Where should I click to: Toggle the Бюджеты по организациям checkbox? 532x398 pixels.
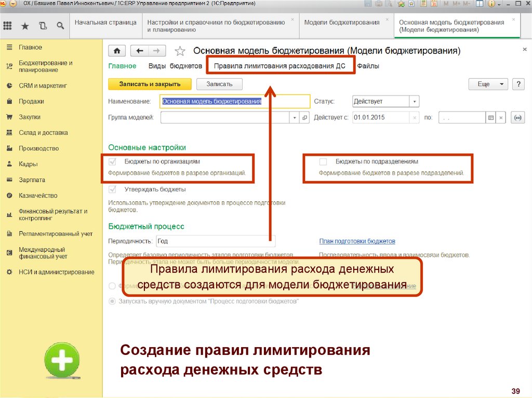(x=112, y=162)
